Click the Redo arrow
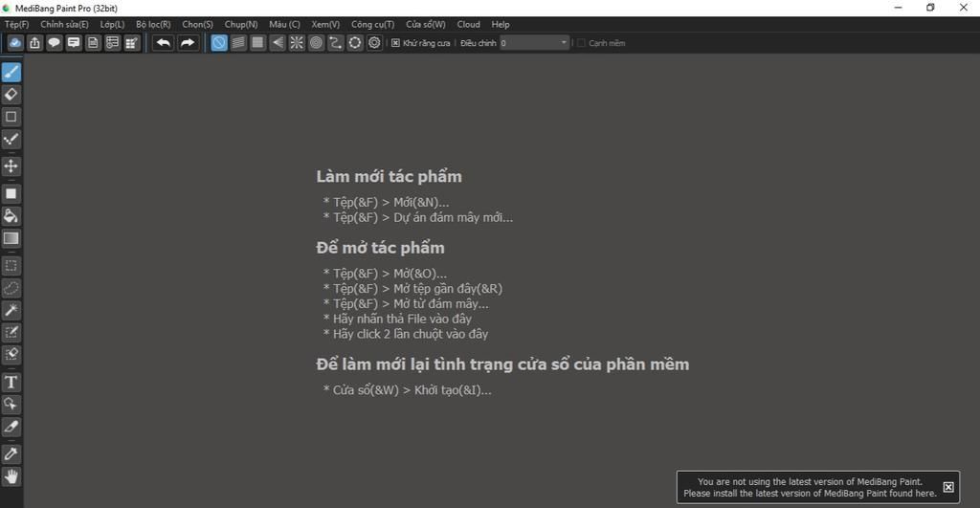 pos(187,42)
